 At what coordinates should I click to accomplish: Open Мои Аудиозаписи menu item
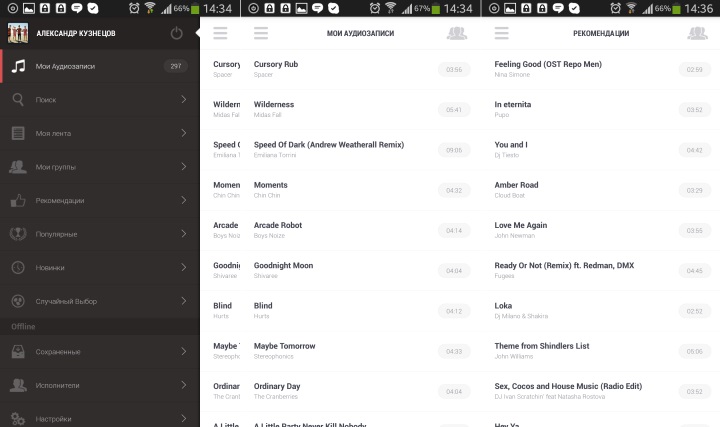point(100,66)
